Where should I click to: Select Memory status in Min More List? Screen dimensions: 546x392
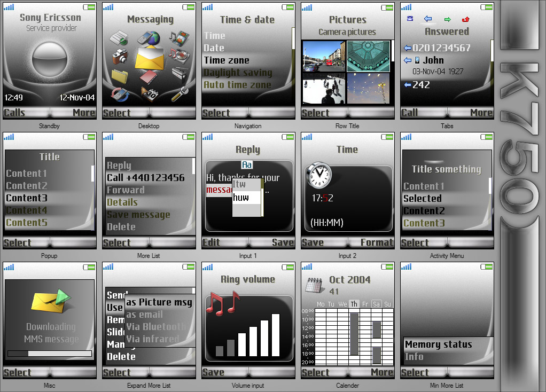coord(449,344)
